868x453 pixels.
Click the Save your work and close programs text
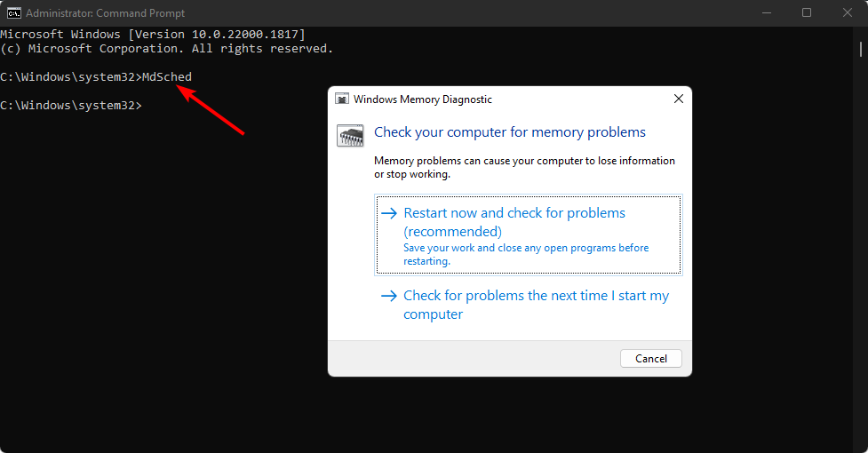(x=526, y=254)
